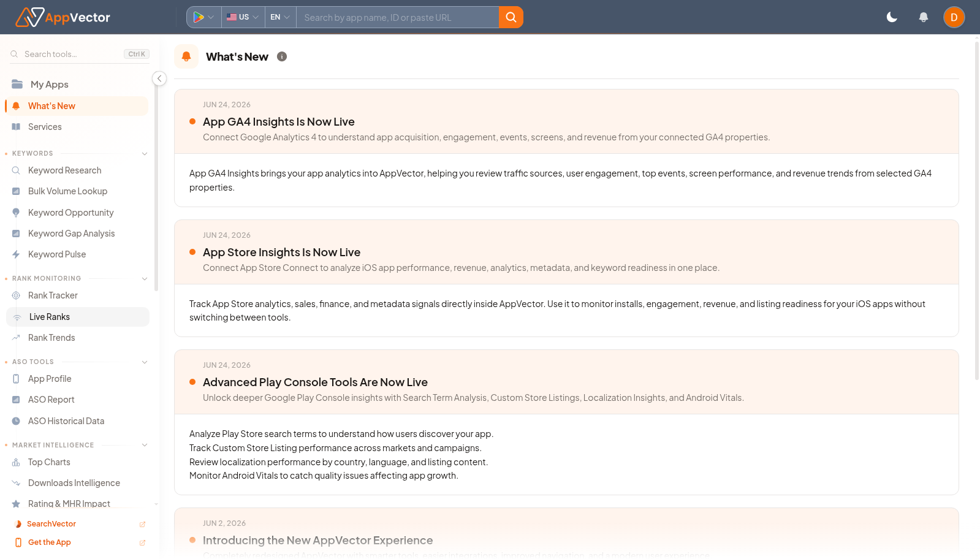980x559 pixels.
Task: Click the Bulk Volume Lookup chart icon
Action: click(16, 191)
